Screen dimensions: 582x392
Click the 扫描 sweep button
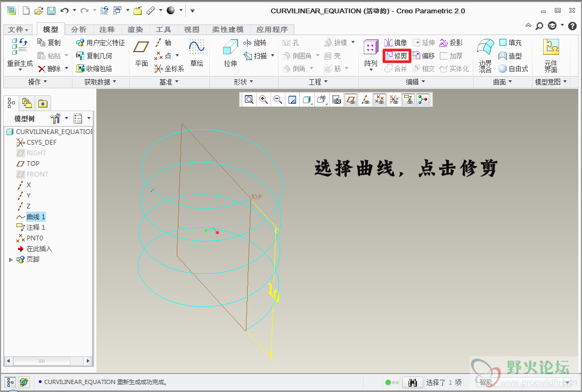[256, 56]
